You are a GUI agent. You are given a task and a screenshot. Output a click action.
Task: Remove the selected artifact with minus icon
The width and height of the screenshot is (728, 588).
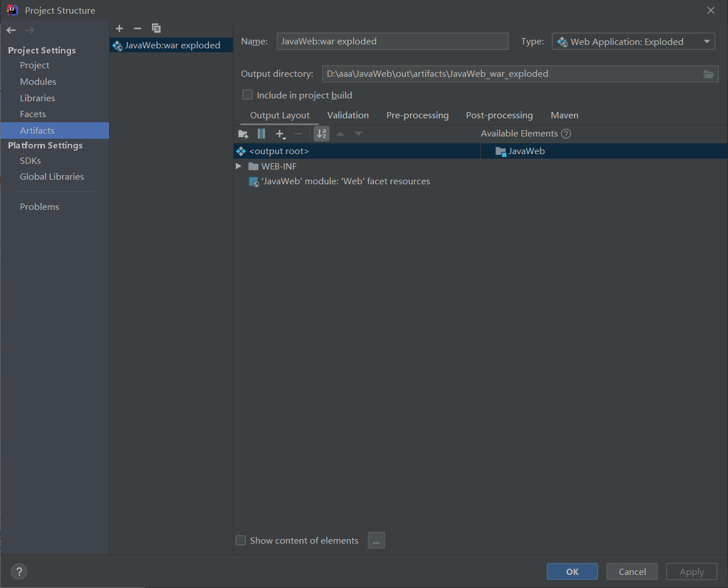click(138, 28)
